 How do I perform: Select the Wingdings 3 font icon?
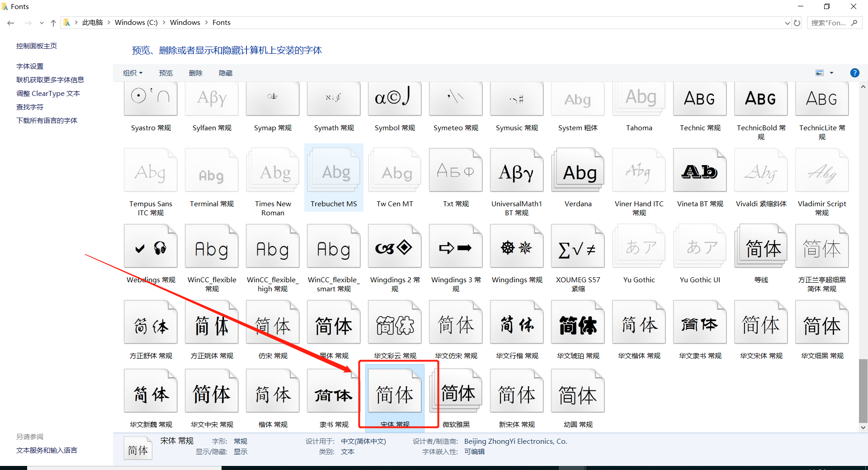click(x=456, y=246)
